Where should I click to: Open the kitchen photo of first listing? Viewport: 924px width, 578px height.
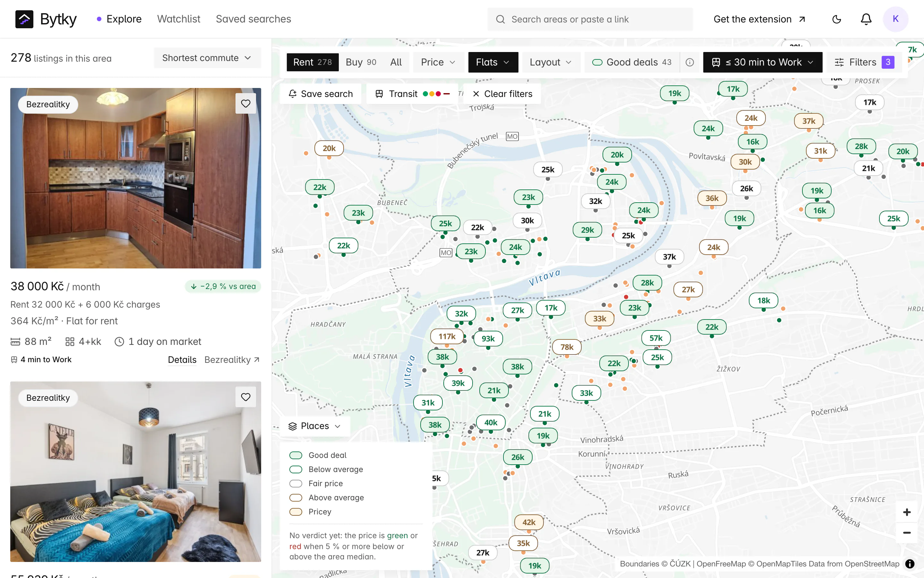click(135, 178)
